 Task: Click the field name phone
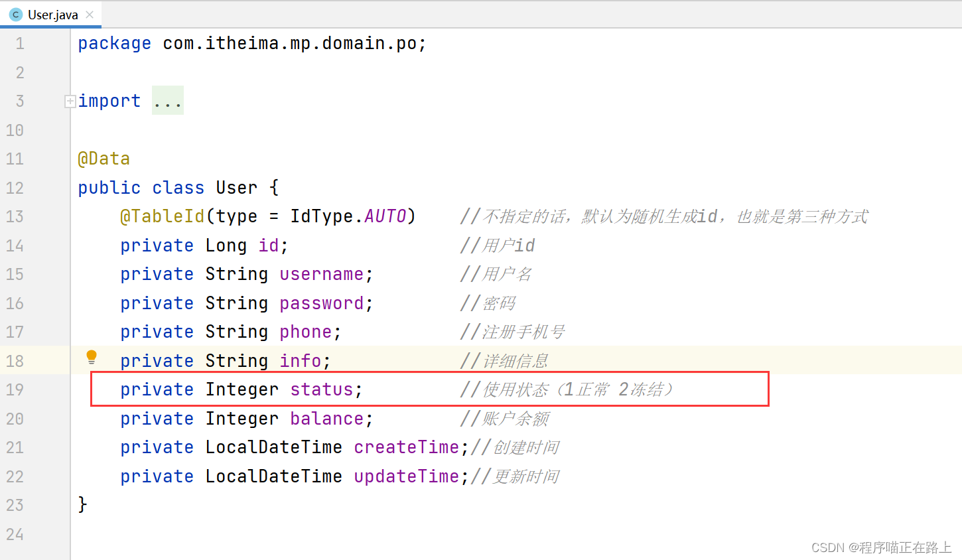[306, 332]
